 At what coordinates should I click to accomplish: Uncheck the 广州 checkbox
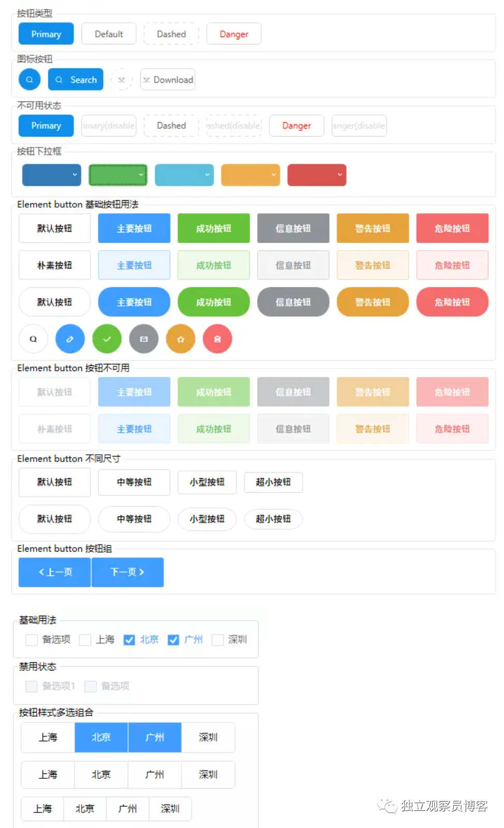pos(173,640)
